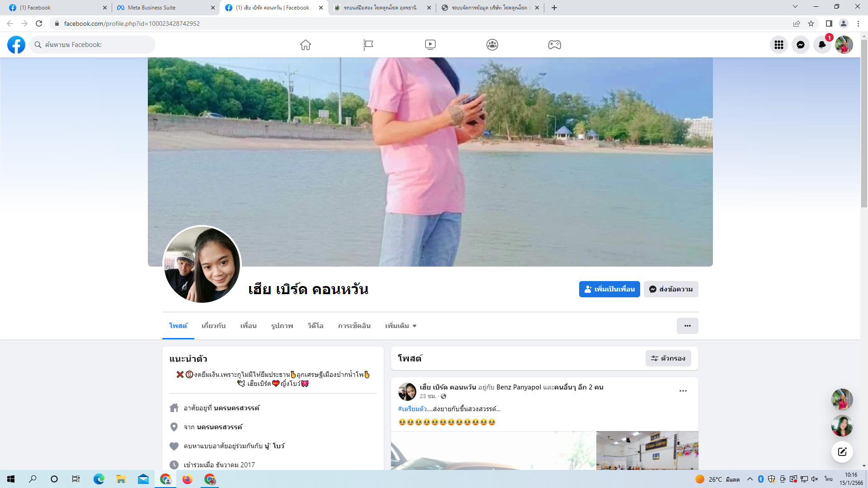This screenshot has height=488, width=868.
Task: Open the nine-dot menu grid icon
Action: point(779,45)
